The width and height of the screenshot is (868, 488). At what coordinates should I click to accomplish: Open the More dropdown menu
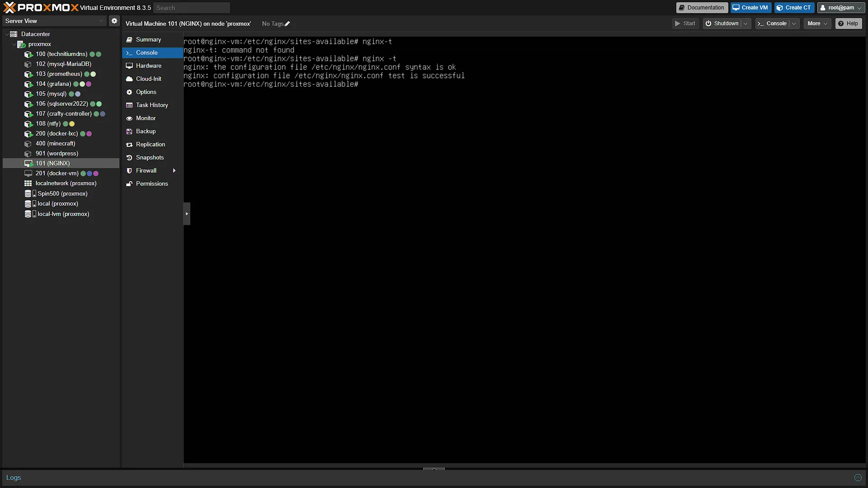(x=817, y=23)
